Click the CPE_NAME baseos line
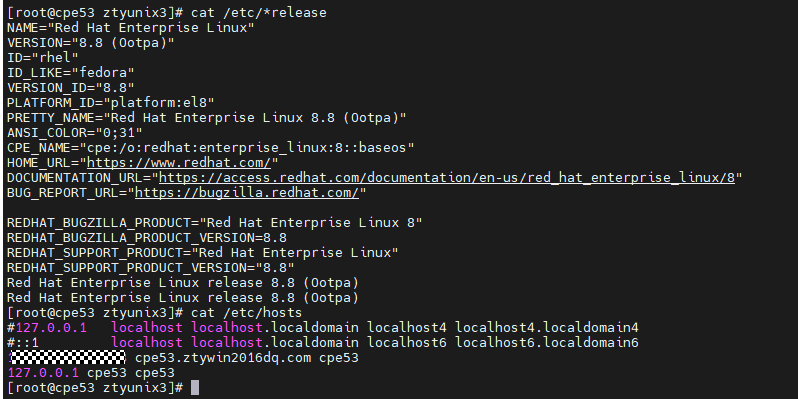Image resolution: width=798 pixels, height=399 pixels. point(211,148)
